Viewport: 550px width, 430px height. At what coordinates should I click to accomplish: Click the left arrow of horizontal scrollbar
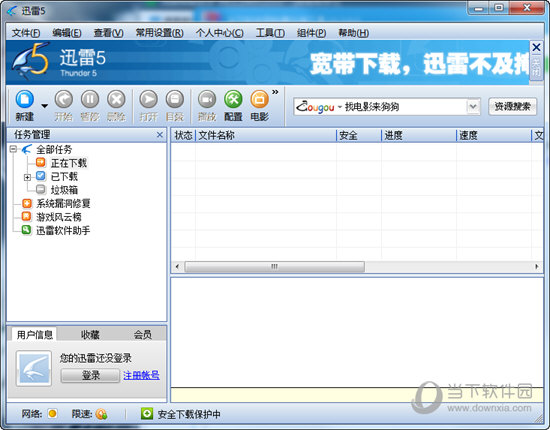(x=177, y=267)
